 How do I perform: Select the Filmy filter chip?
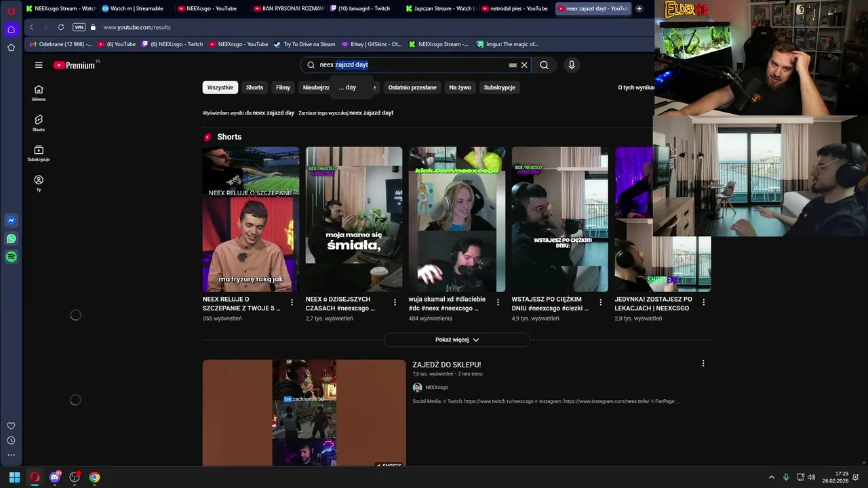(x=283, y=87)
